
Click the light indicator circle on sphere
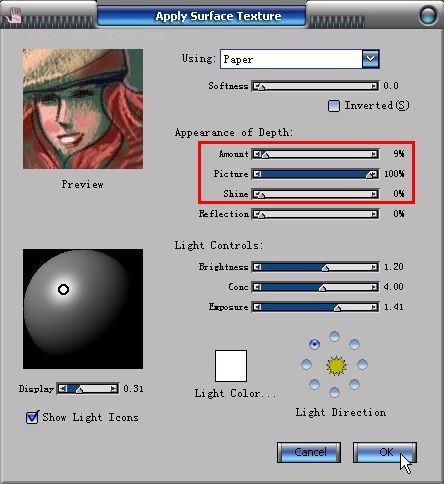(63, 289)
